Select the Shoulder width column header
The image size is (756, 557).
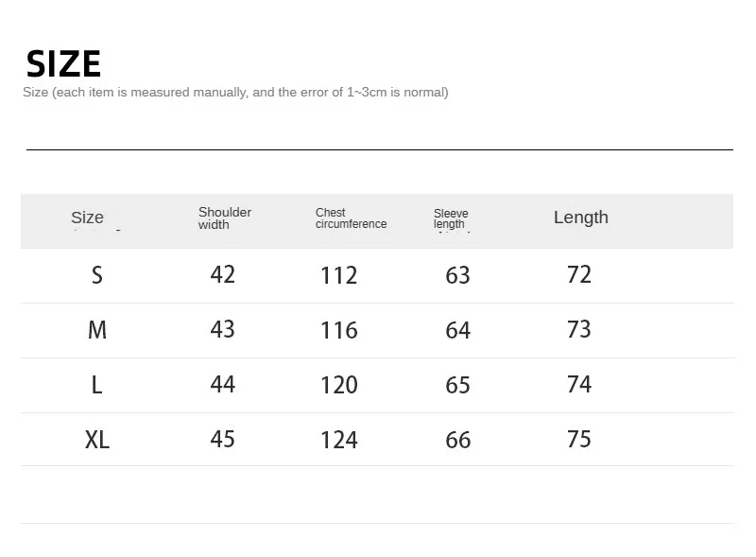pyautogui.click(x=225, y=218)
